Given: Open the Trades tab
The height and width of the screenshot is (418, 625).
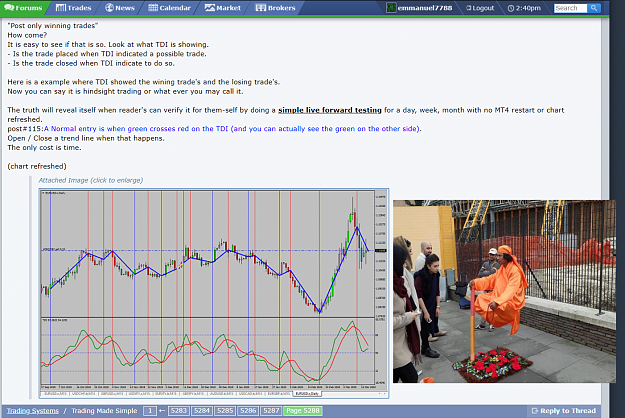Looking at the screenshot, I should pos(73,8).
